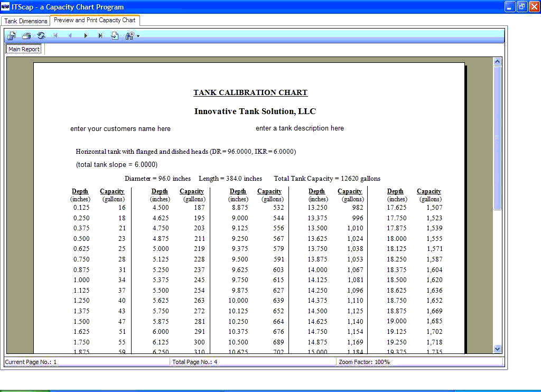Switch to the Tank Dimensions tab
541x392 pixels.
pos(26,21)
